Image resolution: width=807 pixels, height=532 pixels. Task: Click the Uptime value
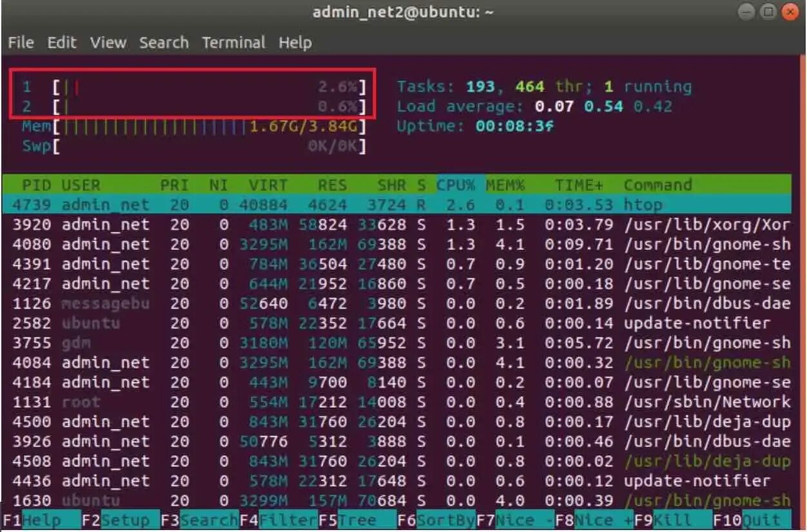tap(514, 126)
